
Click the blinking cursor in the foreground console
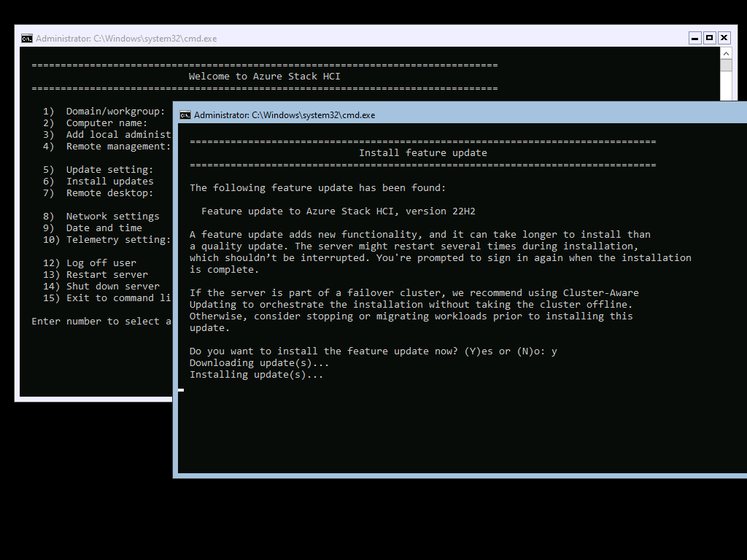coord(181,390)
